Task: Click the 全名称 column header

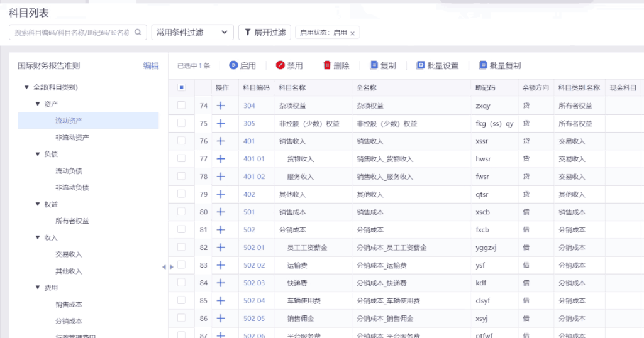Action: (367, 88)
